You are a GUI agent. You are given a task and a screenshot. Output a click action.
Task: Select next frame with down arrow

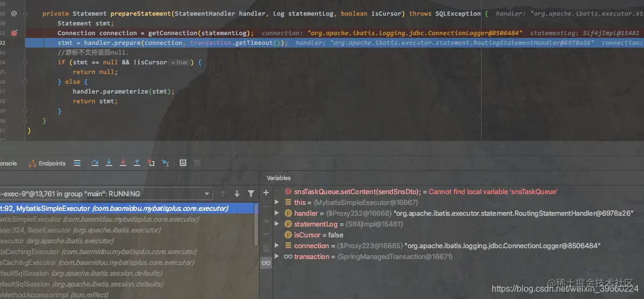[237, 194]
